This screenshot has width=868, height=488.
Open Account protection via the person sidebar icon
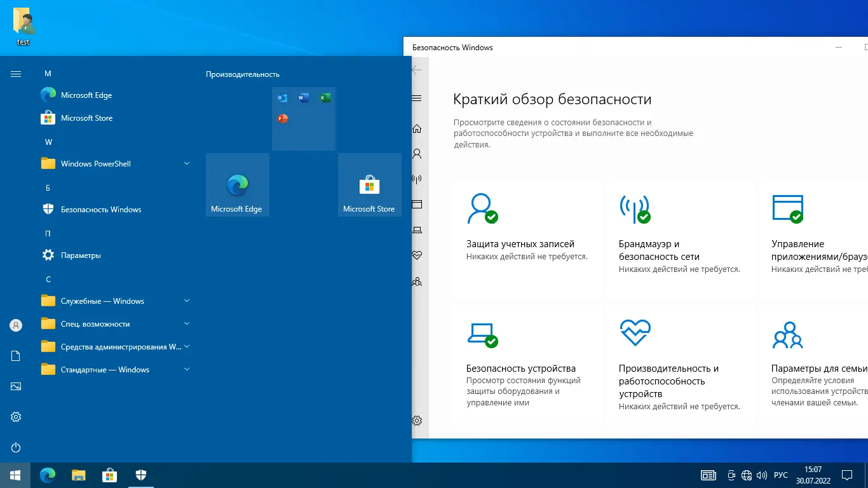(417, 154)
